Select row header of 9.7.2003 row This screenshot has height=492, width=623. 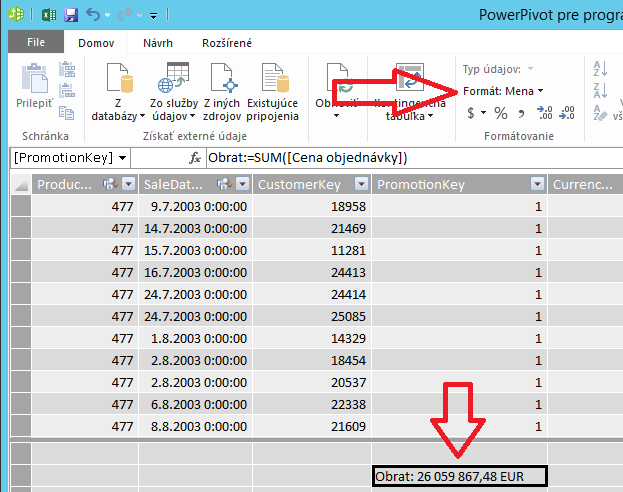(21, 207)
